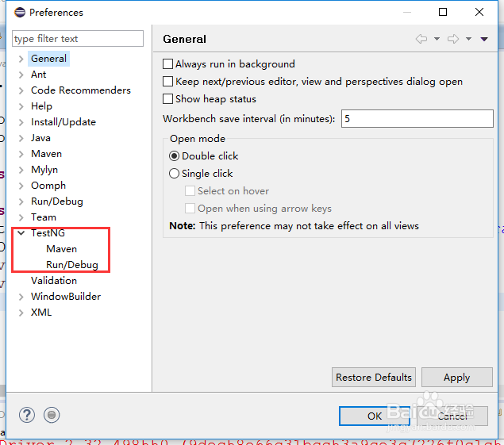Open Run/Debug under TestNG
The width and height of the screenshot is (504, 445).
point(72,265)
